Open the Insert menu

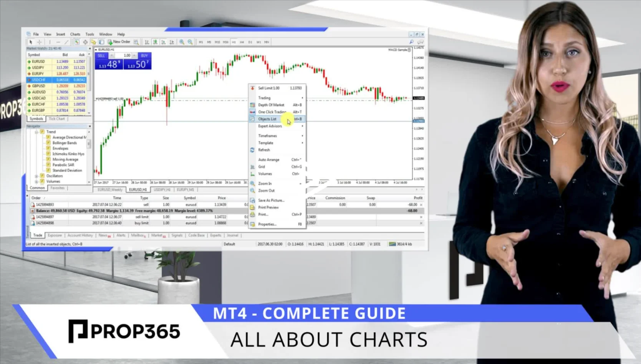pos(61,34)
